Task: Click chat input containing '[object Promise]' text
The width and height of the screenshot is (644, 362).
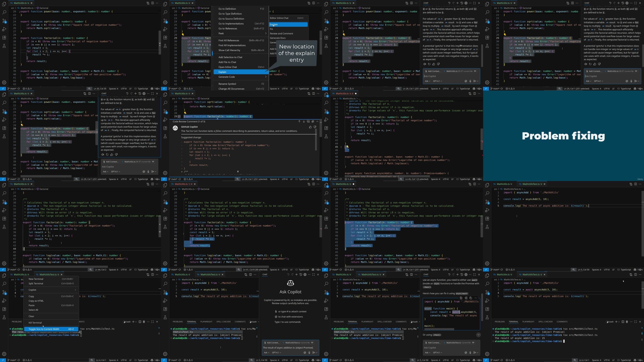Action: click(x=290, y=348)
